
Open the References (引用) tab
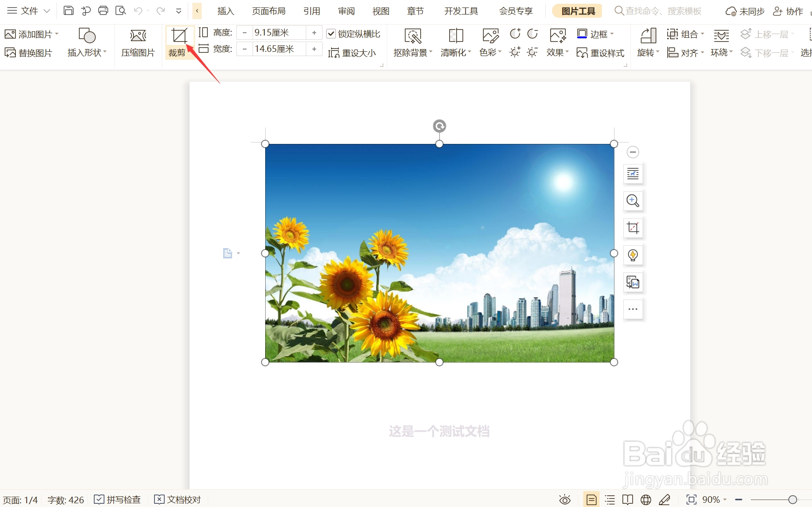(x=311, y=11)
